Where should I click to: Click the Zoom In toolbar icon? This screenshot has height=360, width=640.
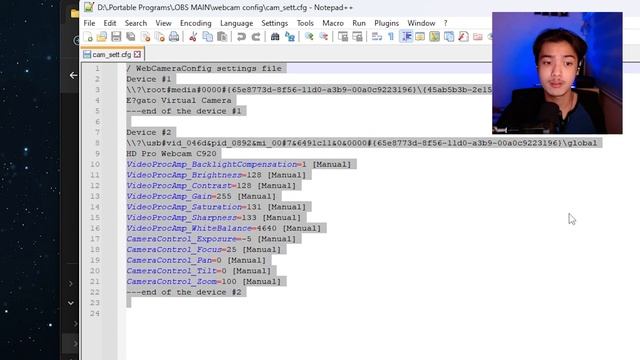pyautogui.click(x=309, y=37)
